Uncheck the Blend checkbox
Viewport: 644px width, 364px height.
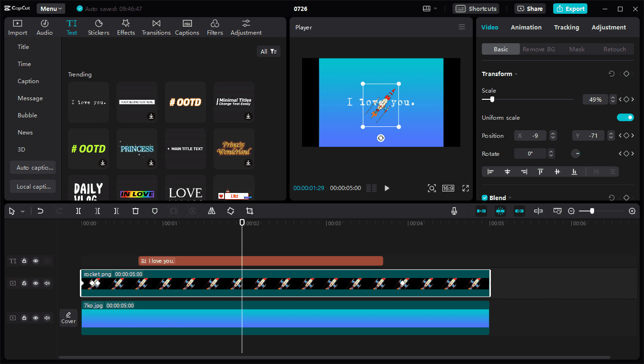coord(485,198)
